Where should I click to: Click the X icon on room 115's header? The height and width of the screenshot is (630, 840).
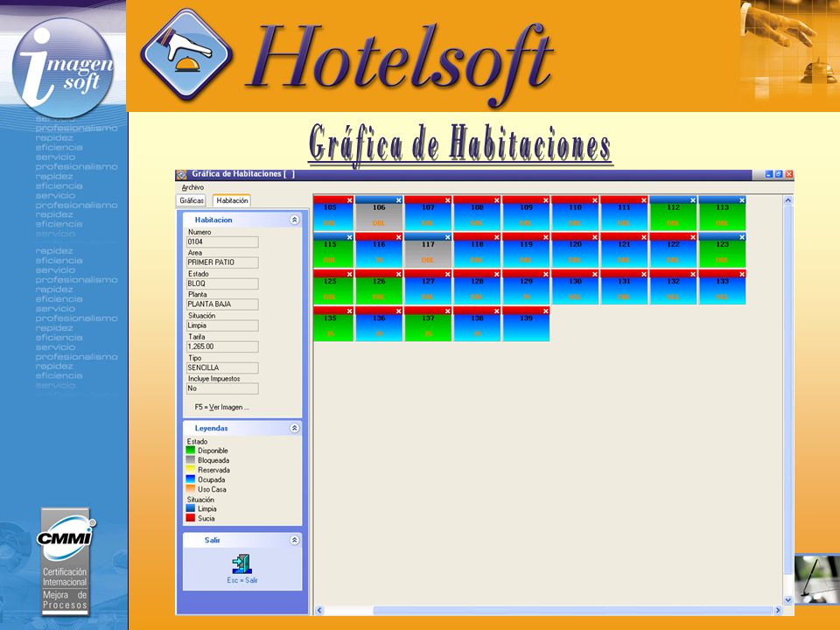(349, 237)
